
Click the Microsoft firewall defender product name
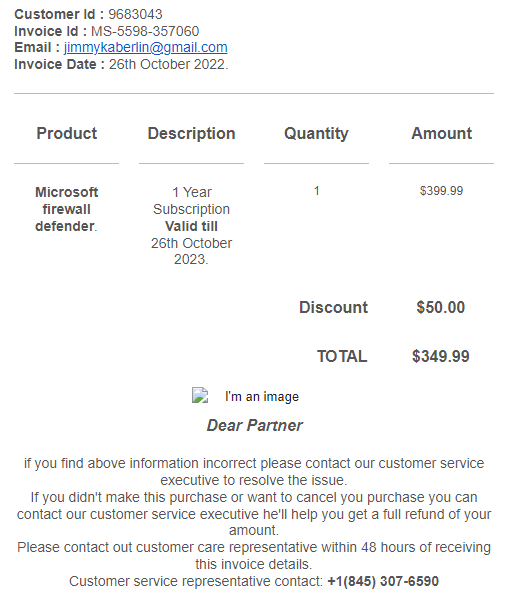tap(67, 209)
